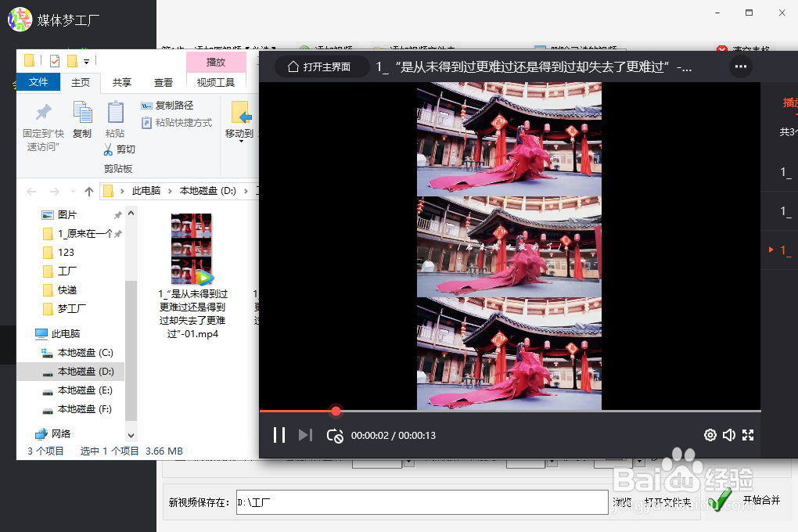Click 开始合并 start merge button
Screen dimensions: 798x532
pos(745,500)
